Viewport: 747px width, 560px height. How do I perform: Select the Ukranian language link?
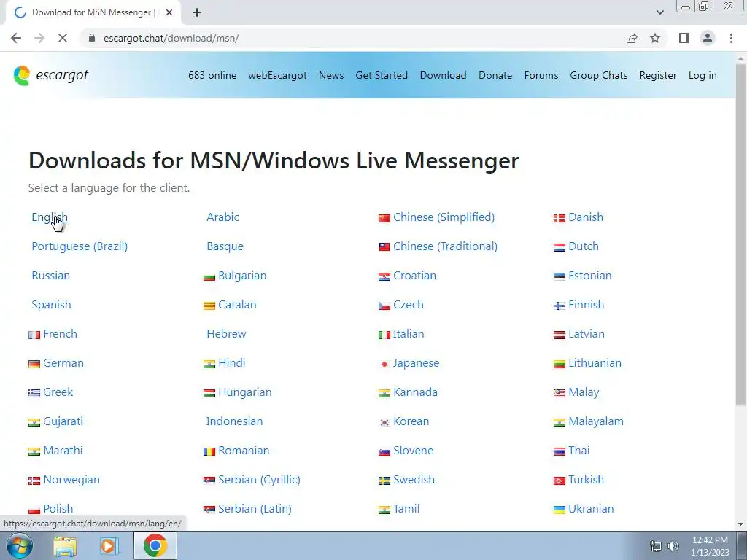coord(591,508)
